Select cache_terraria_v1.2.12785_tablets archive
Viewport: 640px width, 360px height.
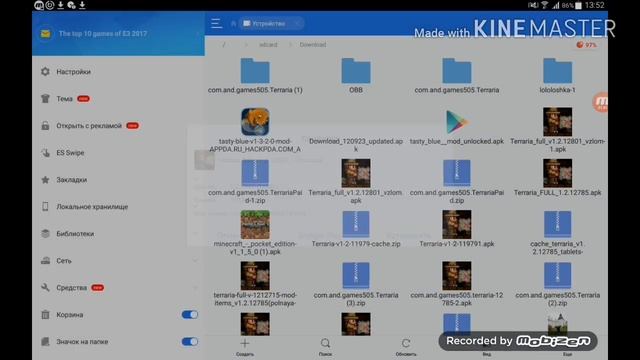(x=558, y=224)
